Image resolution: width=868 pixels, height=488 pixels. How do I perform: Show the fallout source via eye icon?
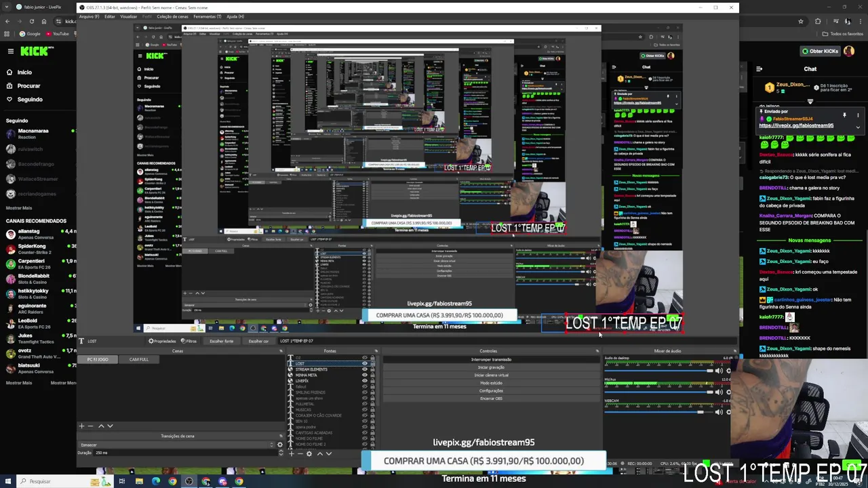click(365, 386)
